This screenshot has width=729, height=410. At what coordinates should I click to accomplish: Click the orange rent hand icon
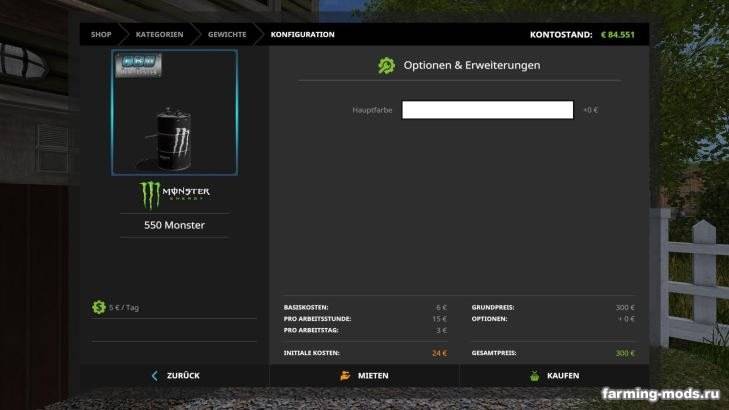(345, 376)
